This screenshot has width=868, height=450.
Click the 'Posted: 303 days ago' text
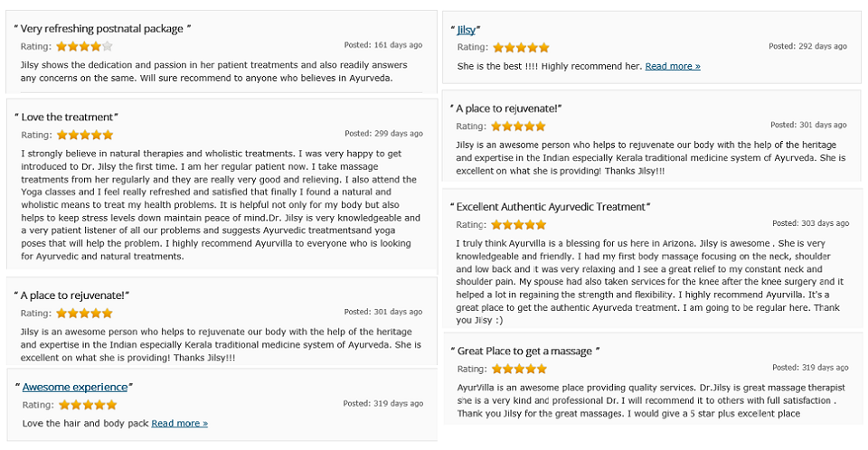pos(810,223)
